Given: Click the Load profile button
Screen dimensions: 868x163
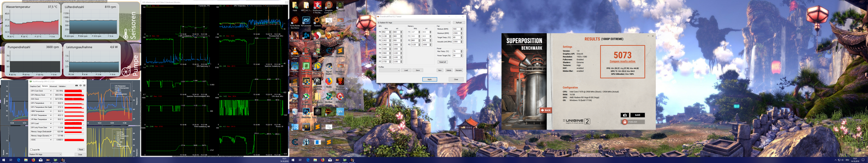Looking at the screenshot, I should click(x=406, y=71).
